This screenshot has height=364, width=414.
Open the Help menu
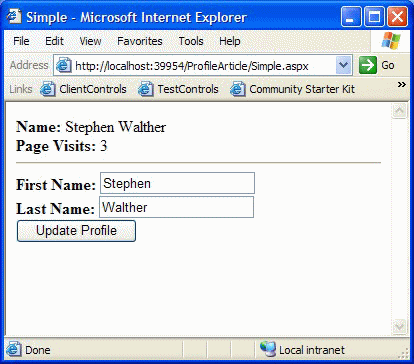(x=230, y=41)
